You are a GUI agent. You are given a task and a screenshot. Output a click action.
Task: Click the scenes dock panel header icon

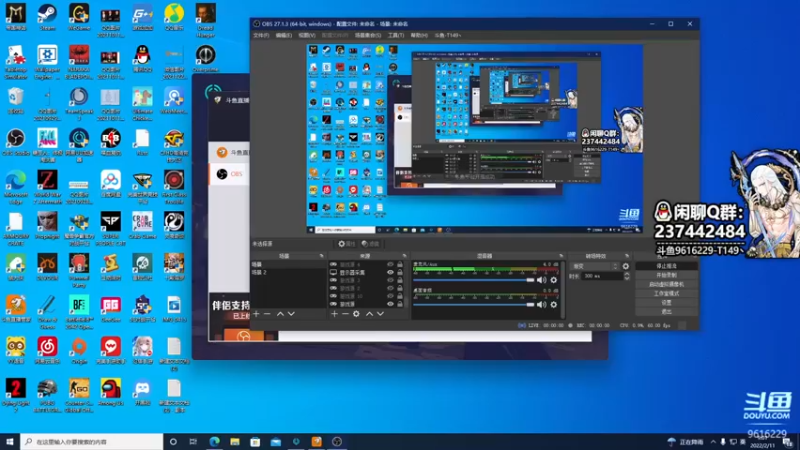(x=321, y=256)
